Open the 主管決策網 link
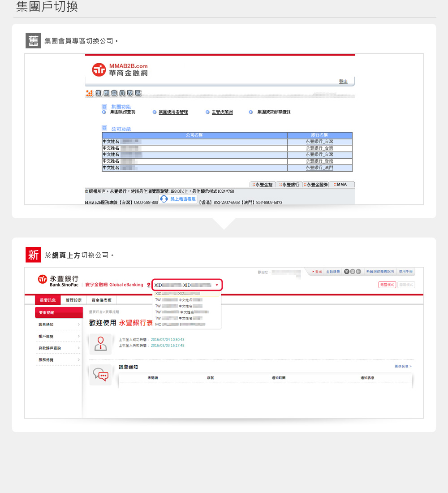This screenshot has width=448, height=493. click(222, 112)
